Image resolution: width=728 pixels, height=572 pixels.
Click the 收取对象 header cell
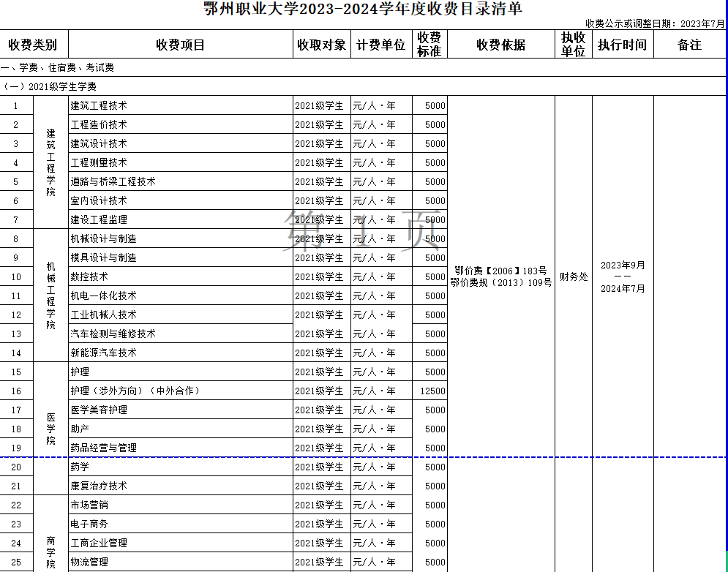click(x=321, y=45)
